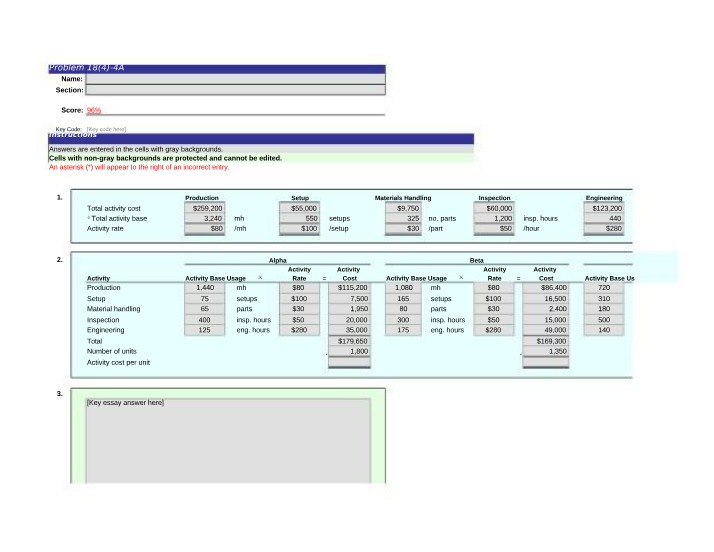
Task: Click the Materials Handling column heading
Action: point(403,198)
